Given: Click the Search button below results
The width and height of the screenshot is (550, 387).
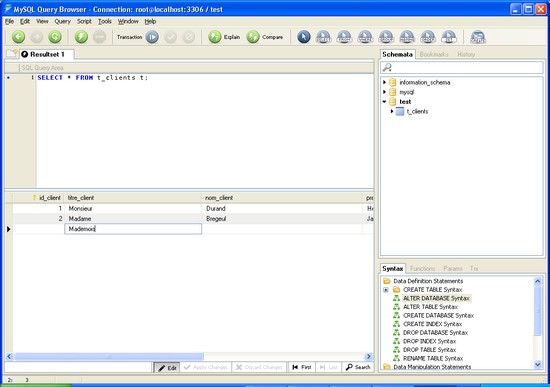Looking at the screenshot, I should tap(358, 367).
